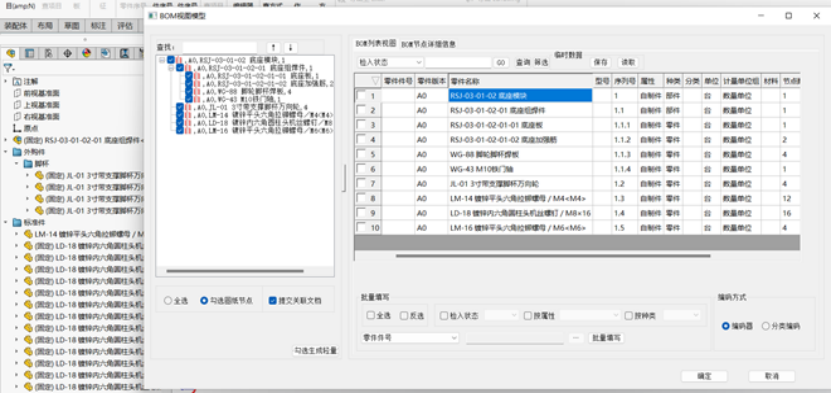Image resolution: width=831 pixels, height=394 pixels.
Task: Switch to the BOM列表视图 tab
Action: pos(375,43)
